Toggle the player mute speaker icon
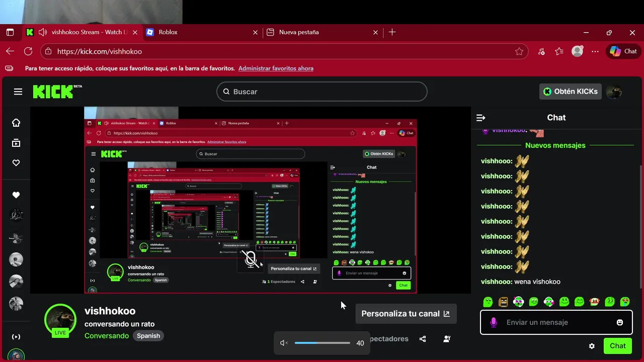Image resolution: width=644 pixels, height=362 pixels. [x=284, y=343]
